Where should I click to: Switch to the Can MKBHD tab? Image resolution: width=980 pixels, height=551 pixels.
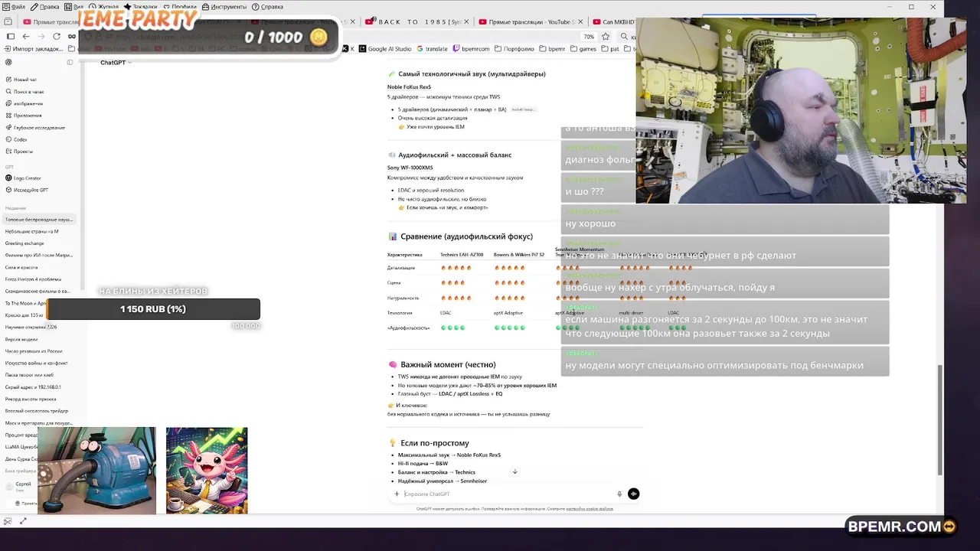pos(614,22)
